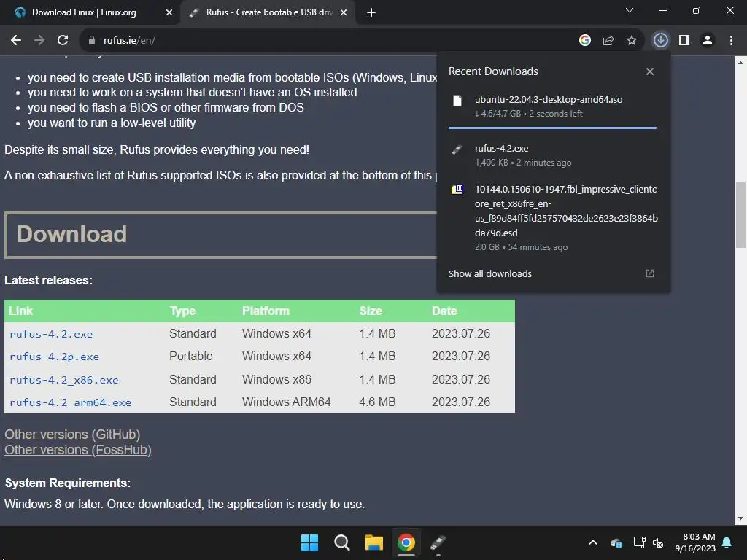Click the Date column header
This screenshot has height=560, width=747.
pyautogui.click(x=444, y=311)
